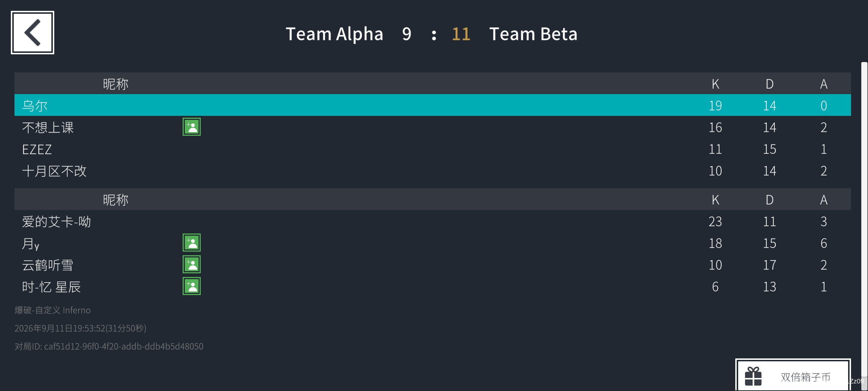Add friend 不想上课 via green icon
Screen dimensions: 868x391
coord(192,127)
